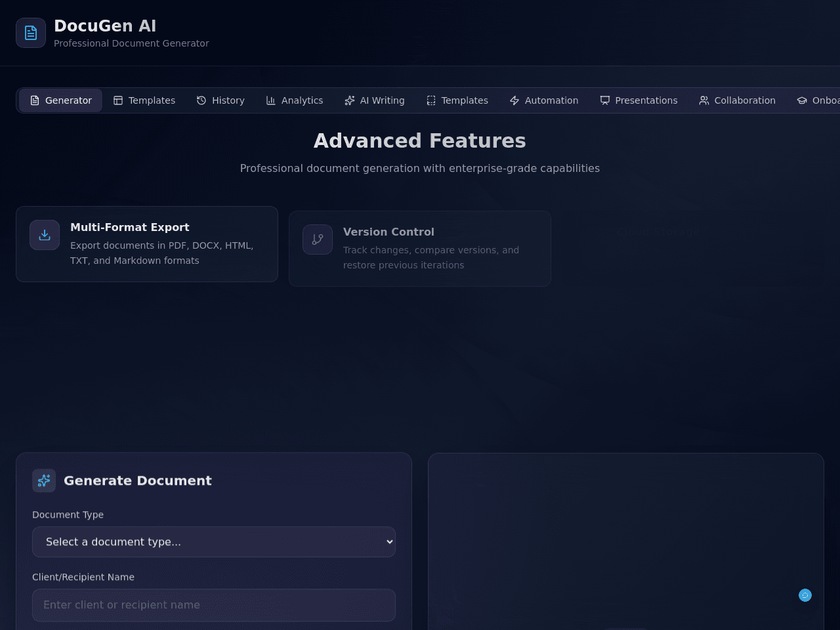Click the sparkles icon in AI Writing tab
Screen dimensions: 840x630
[x=350, y=100]
